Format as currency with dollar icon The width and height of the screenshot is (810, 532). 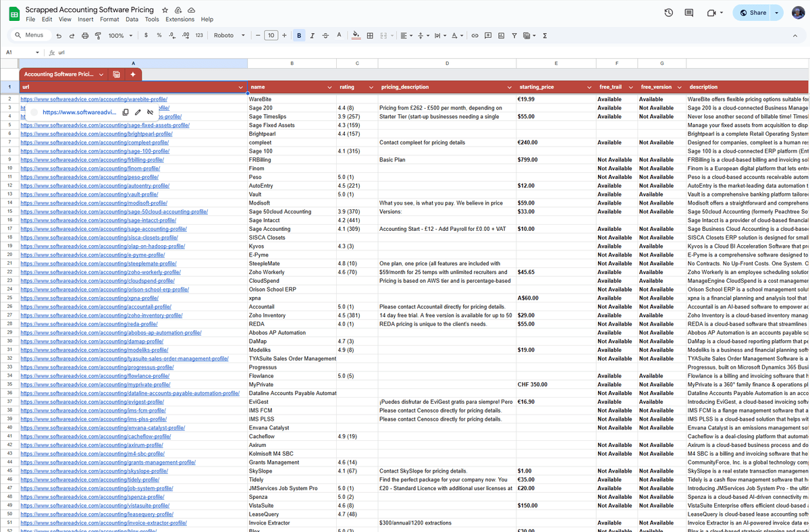click(x=146, y=35)
